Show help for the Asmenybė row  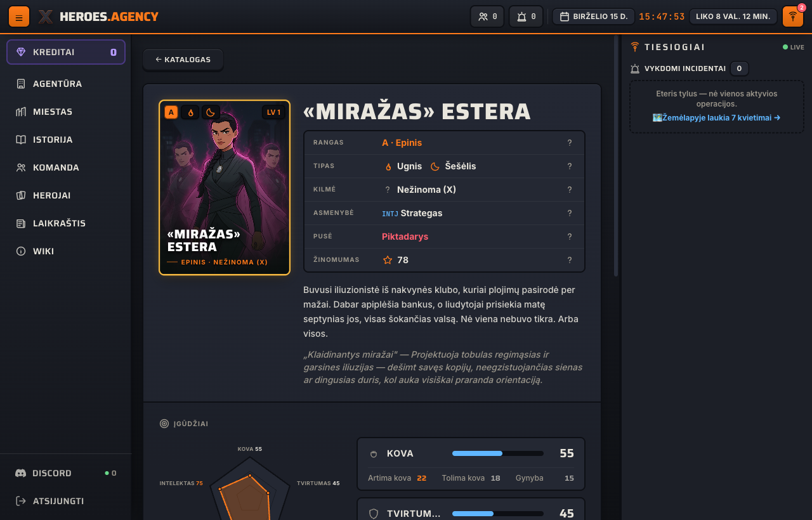point(570,213)
